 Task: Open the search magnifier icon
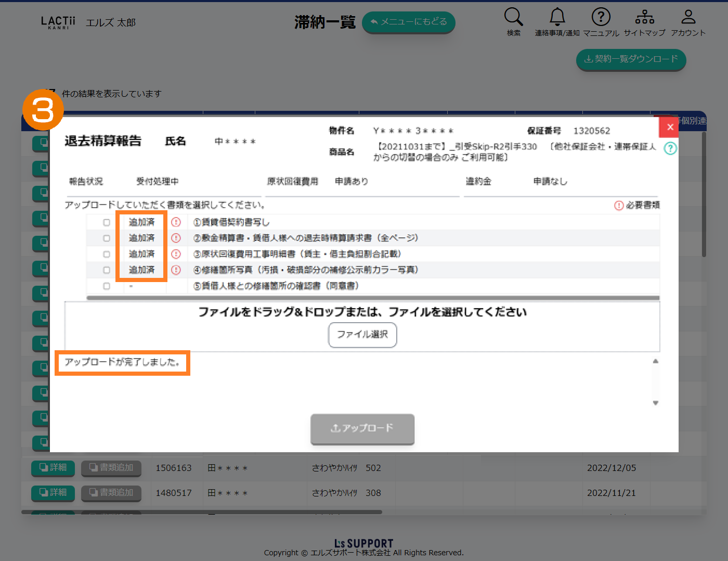(513, 17)
